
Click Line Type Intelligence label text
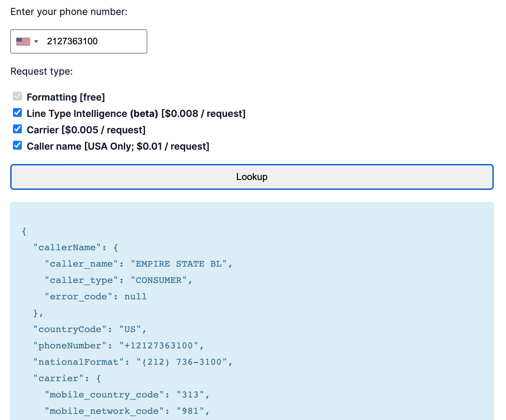coord(136,114)
